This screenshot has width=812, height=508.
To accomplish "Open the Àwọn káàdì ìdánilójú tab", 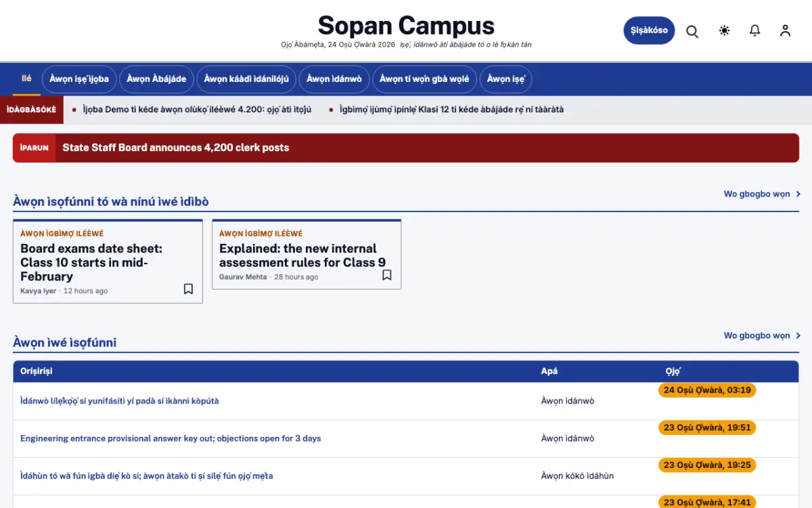I will tap(246, 79).
